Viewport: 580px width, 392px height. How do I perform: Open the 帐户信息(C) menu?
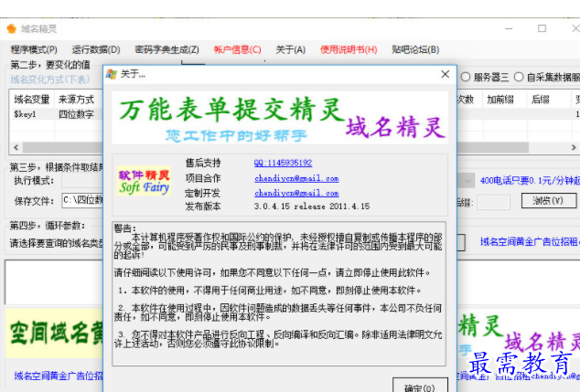click(x=238, y=49)
